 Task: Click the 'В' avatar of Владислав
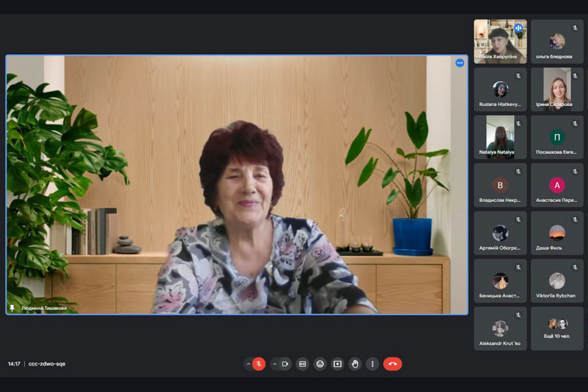coord(500,185)
